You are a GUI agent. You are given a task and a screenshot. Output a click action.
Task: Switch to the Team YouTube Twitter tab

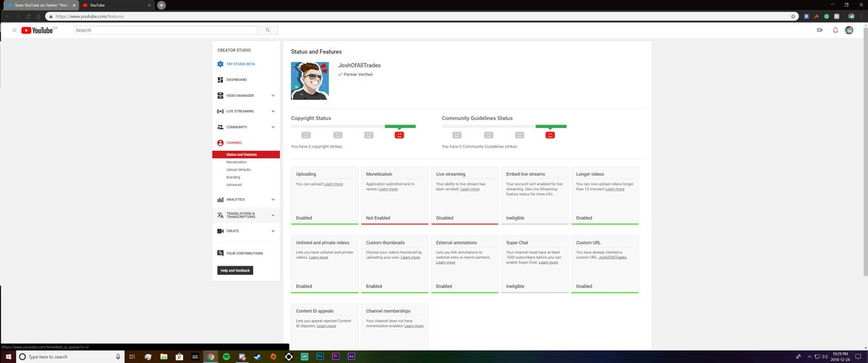pos(40,5)
